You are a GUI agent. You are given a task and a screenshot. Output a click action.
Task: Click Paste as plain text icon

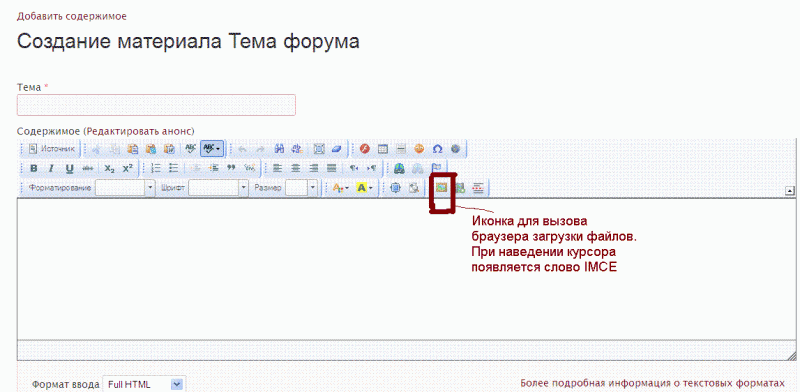[x=151, y=149]
